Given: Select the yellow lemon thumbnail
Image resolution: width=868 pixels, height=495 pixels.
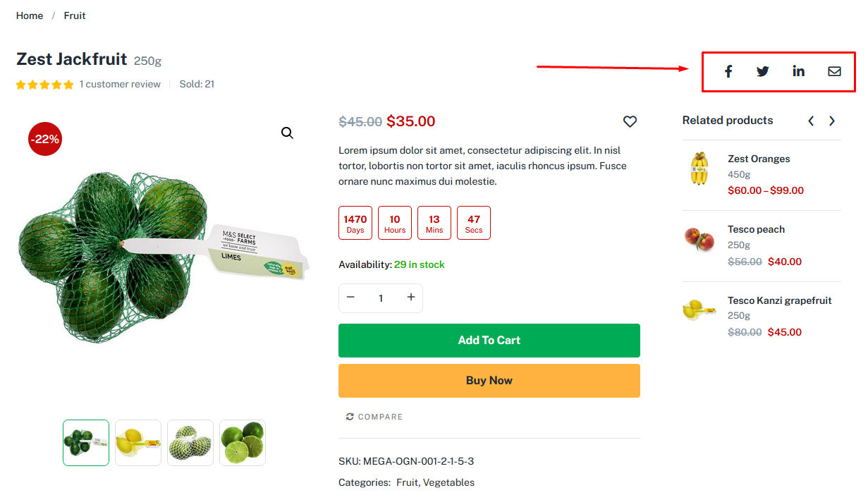Looking at the screenshot, I should (x=138, y=443).
